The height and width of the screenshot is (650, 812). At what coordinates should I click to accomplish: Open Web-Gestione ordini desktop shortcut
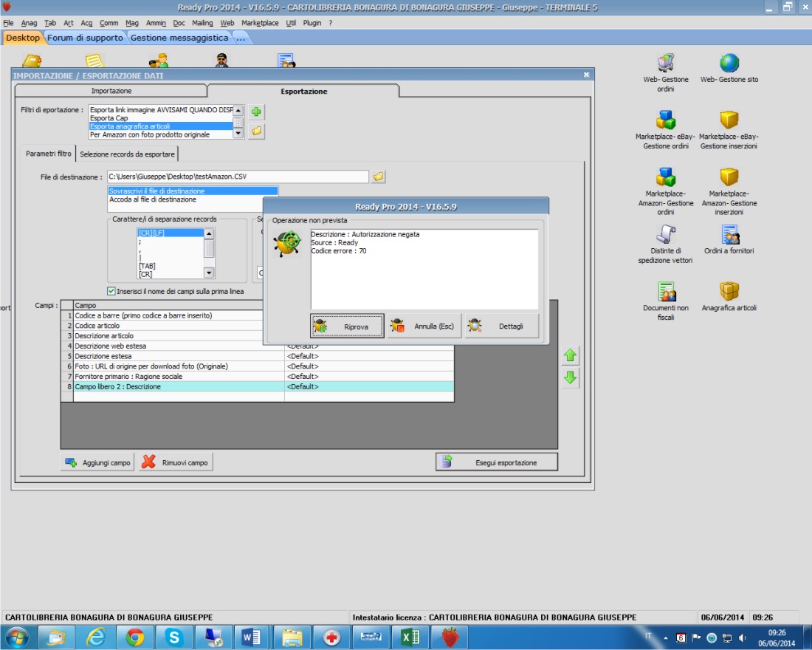point(665,72)
